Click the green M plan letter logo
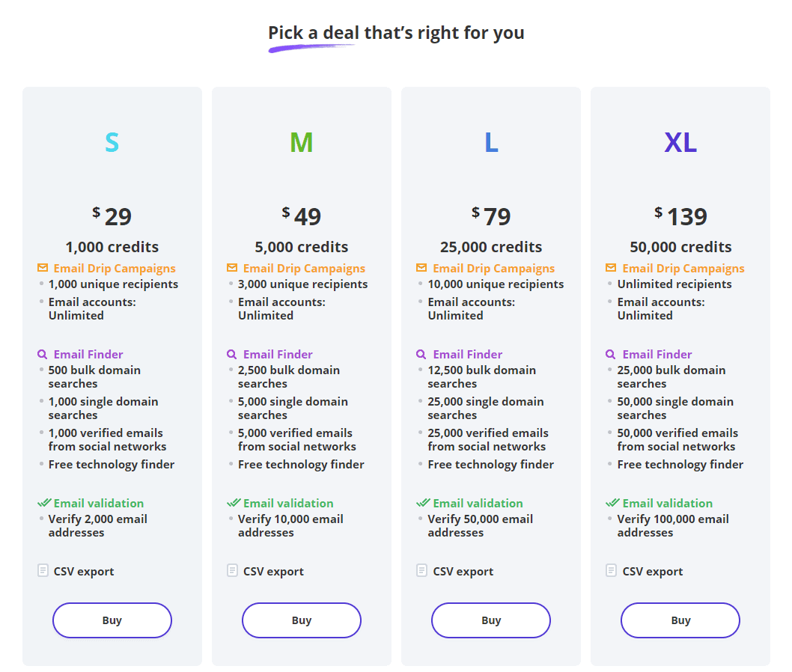Viewport: 792px width, 672px height. click(302, 142)
